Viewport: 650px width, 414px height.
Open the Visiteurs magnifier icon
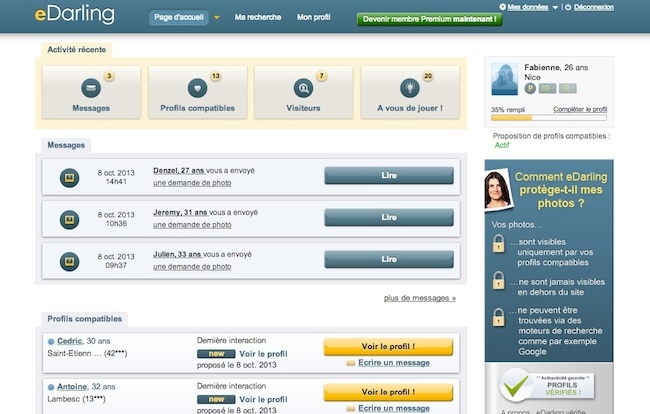[x=303, y=88]
